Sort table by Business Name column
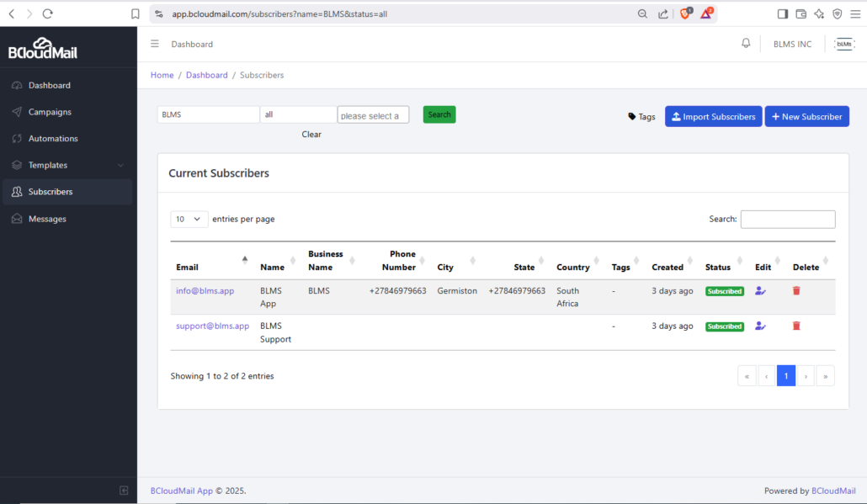The image size is (867, 504). tap(331, 260)
